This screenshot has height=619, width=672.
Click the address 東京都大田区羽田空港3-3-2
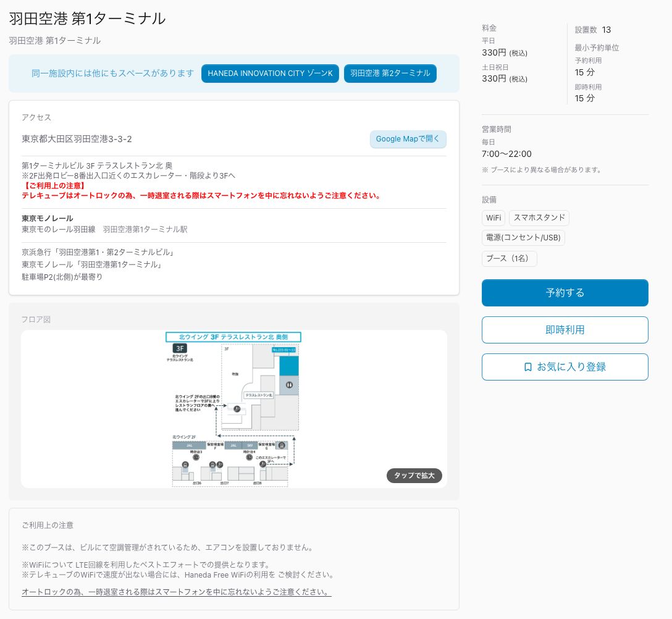(77, 139)
